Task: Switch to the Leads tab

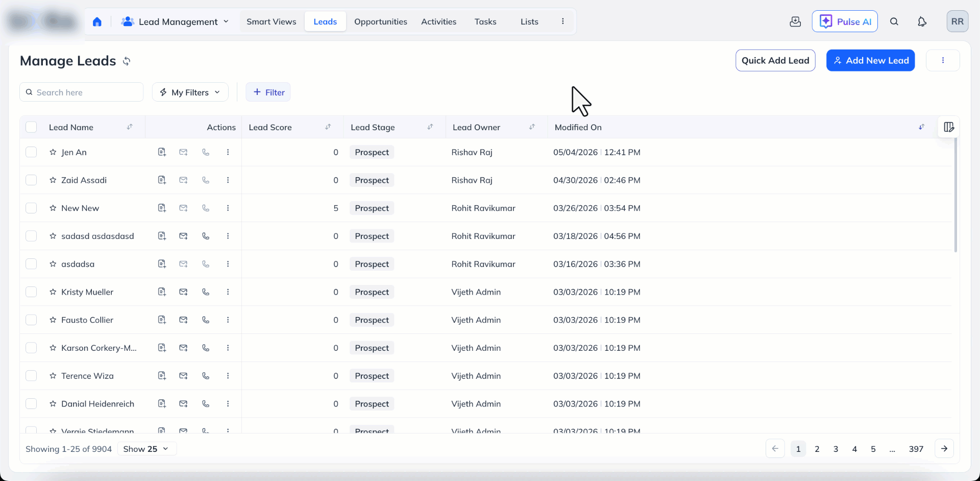Action: pos(325,21)
